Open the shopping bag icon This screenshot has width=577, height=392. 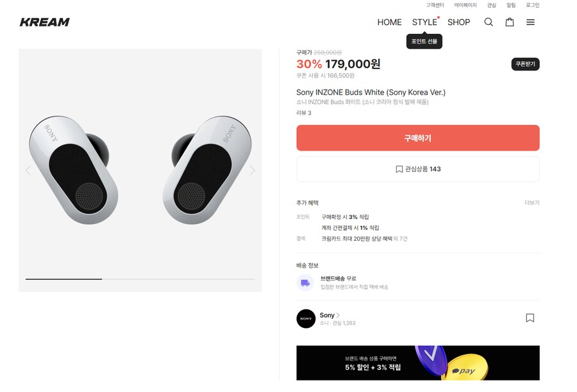(x=510, y=22)
